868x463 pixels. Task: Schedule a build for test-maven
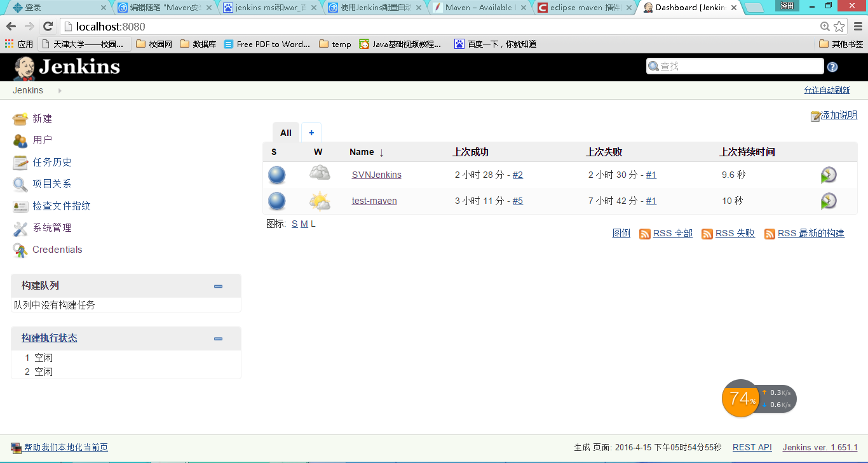click(x=829, y=201)
